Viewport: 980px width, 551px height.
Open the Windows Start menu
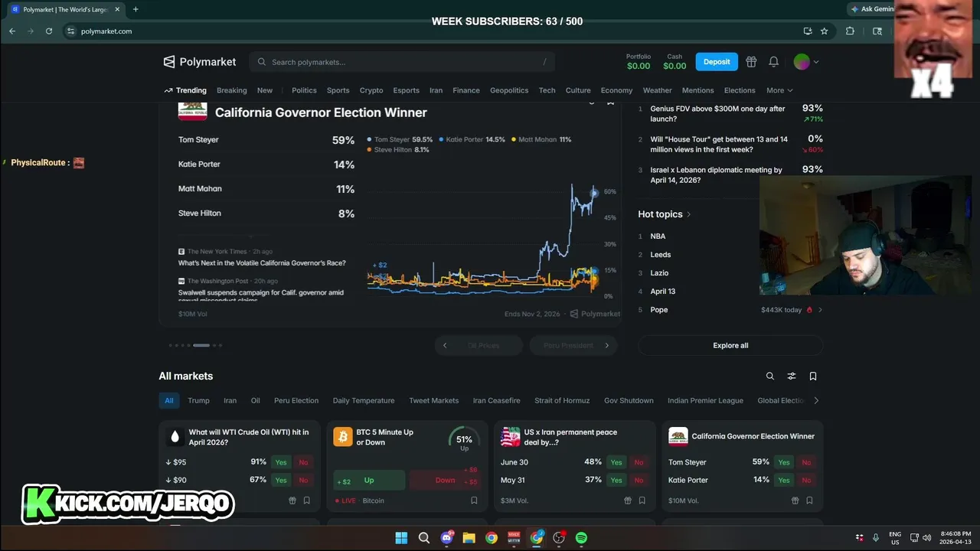point(401,538)
